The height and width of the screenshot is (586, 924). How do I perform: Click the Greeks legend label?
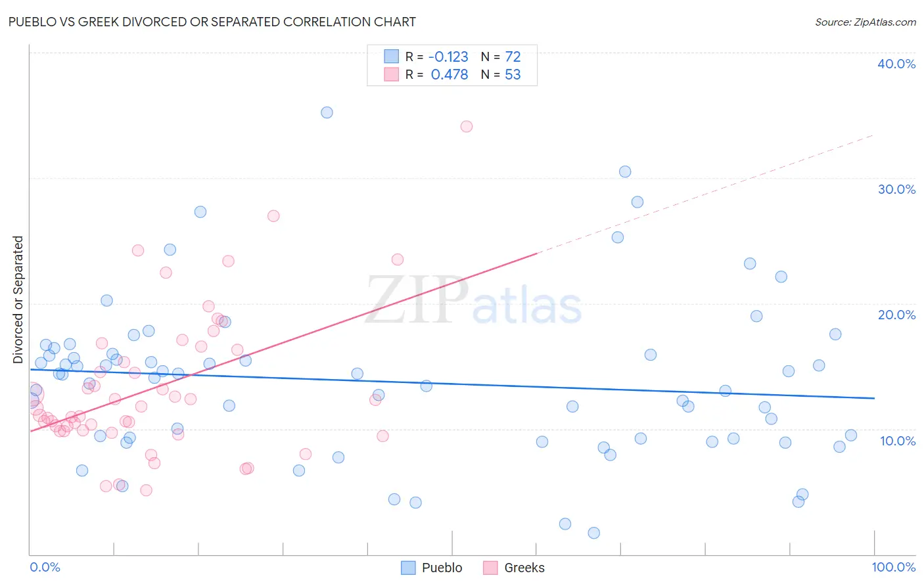(524, 568)
